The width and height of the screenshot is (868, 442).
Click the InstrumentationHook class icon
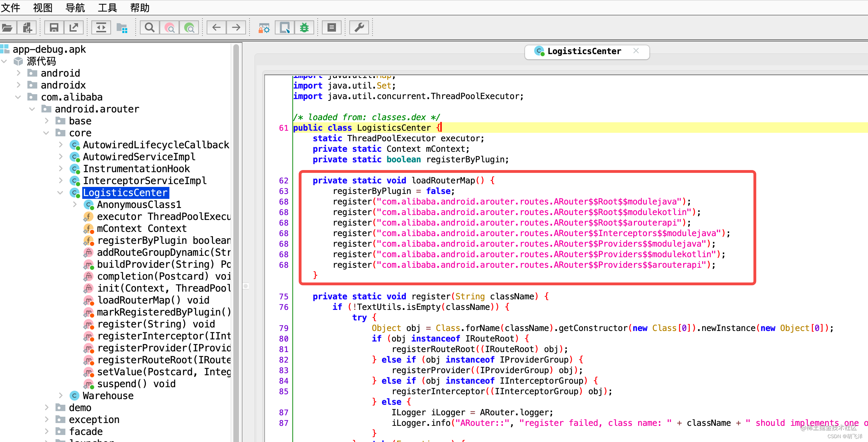[75, 169]
